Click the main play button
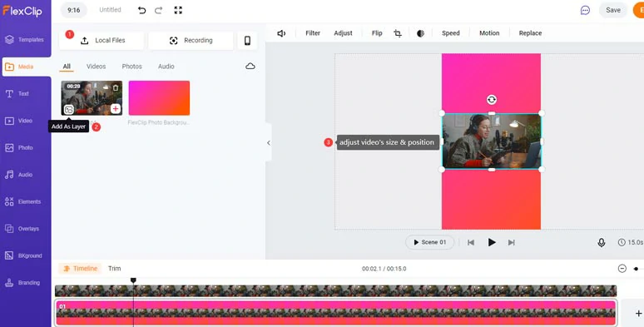Viewport: 644px width, 327px height. point(492,242)
